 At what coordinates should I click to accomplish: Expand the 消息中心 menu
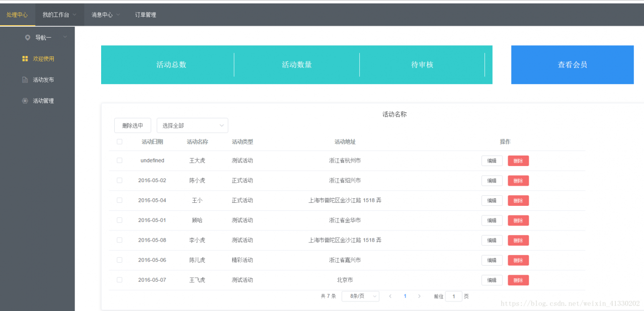click(x=106, y=15)
